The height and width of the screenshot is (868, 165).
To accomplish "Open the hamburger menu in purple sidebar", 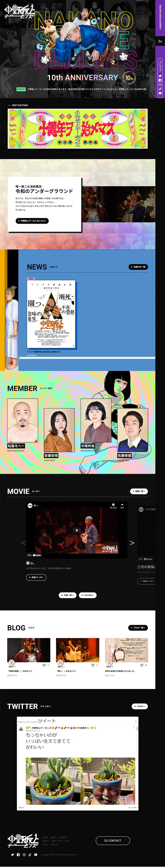I will [160, 41].
